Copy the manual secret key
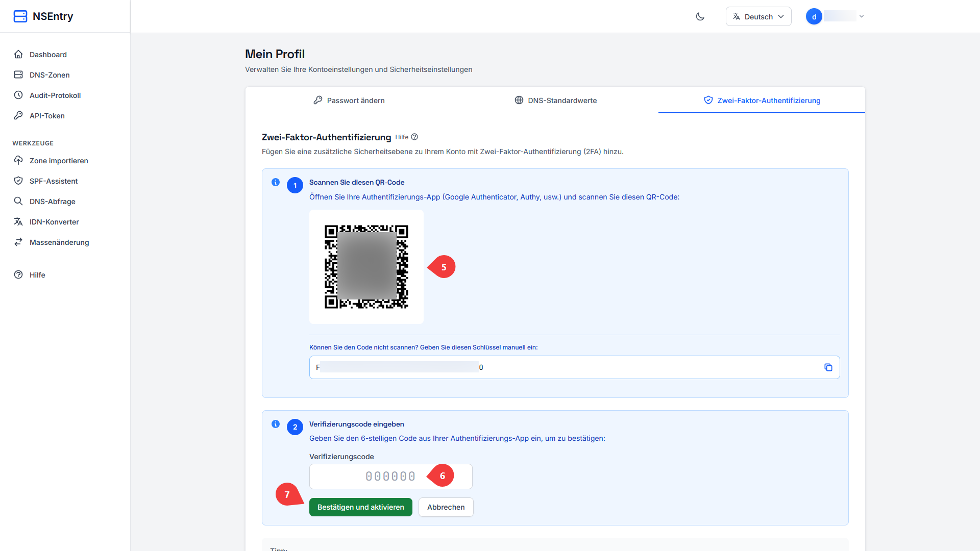980x551 pixels. click(x=828, y=367)
